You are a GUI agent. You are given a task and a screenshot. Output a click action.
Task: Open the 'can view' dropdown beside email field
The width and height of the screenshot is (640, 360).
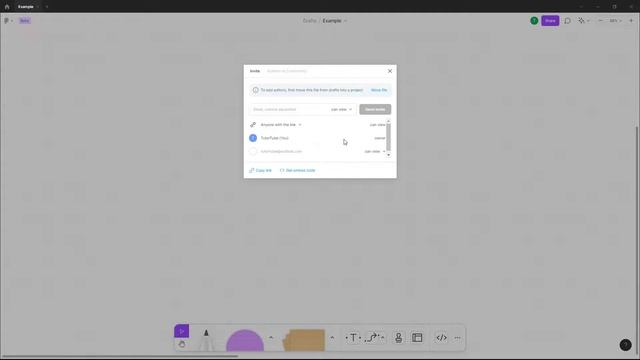pos(341,109)
